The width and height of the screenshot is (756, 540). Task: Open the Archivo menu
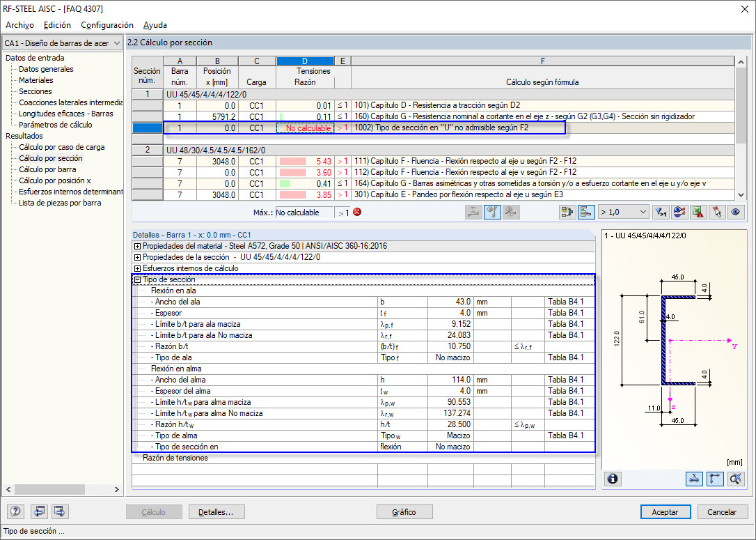pos(19,25)
